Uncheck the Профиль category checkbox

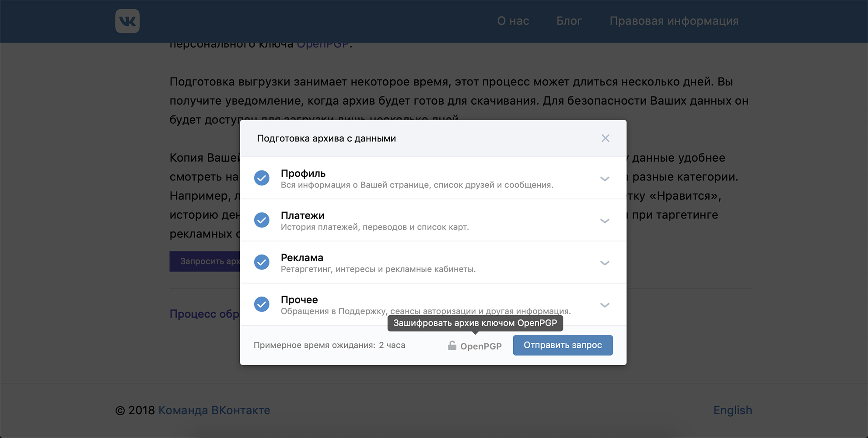[262, 178]
